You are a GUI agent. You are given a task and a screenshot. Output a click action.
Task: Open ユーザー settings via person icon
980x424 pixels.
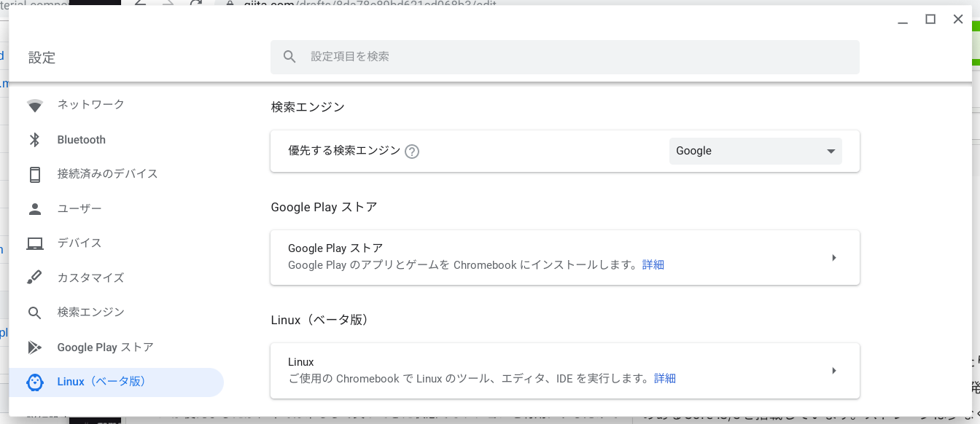[x=35, y=208]
